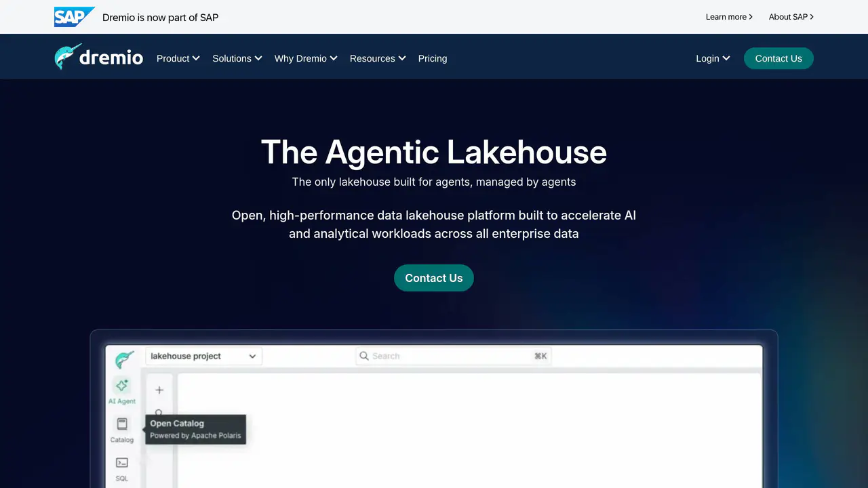Click the SAP logo in top banner

point(74,17)
